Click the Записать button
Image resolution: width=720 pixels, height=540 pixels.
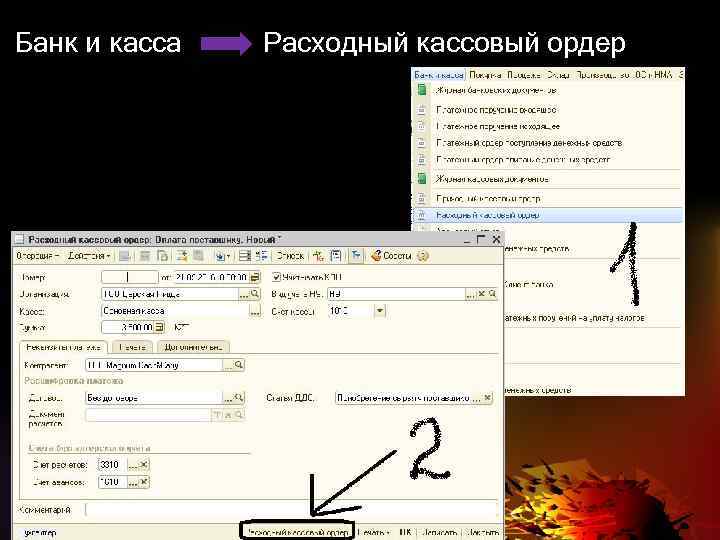tap(439, 533)
